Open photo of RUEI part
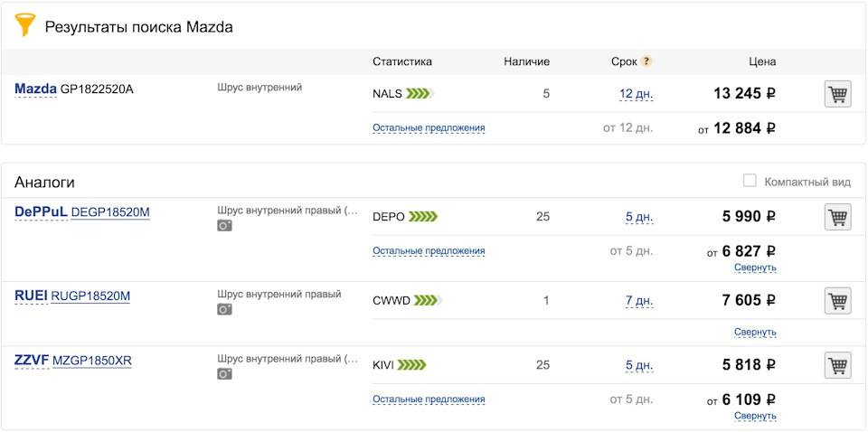 224,310
